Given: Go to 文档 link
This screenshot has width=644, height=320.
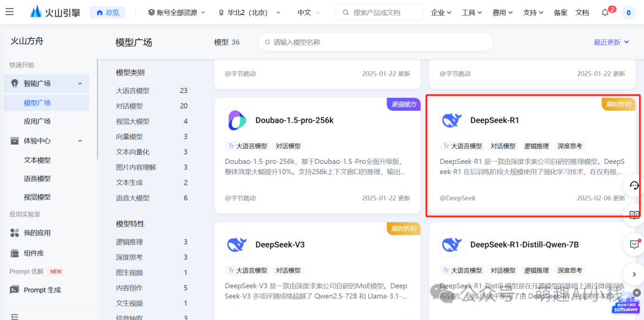Looking at the screenshot, I should pos(582,13).
